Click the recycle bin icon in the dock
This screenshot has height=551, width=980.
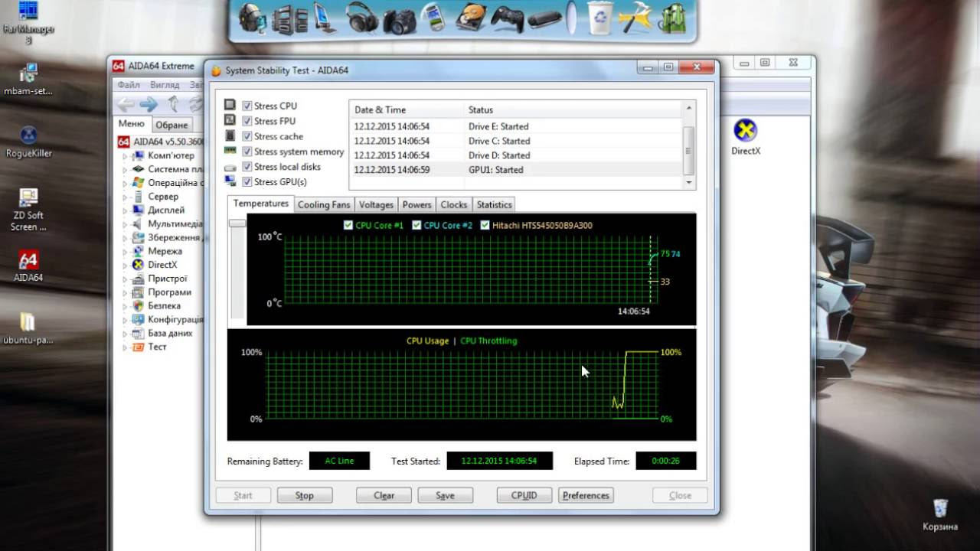[599, 18]
